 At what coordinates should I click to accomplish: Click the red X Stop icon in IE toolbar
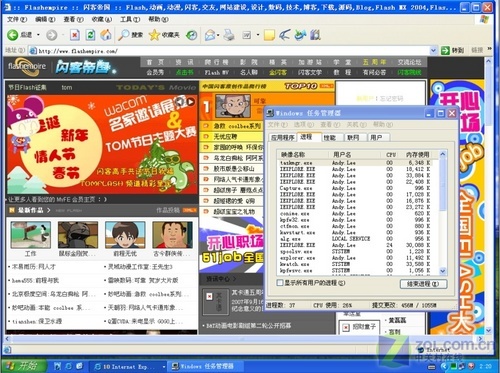click(x=75, y=35)
